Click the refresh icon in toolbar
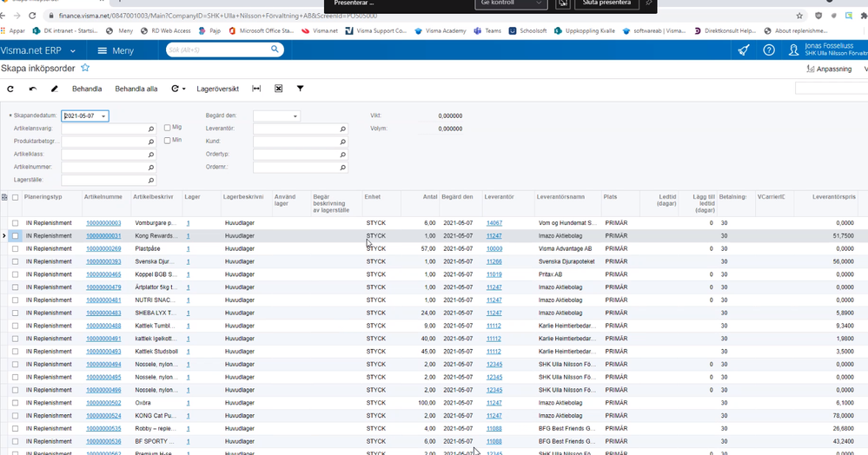Viewport: 868px width, 455px height. click(x=10, y=89)
